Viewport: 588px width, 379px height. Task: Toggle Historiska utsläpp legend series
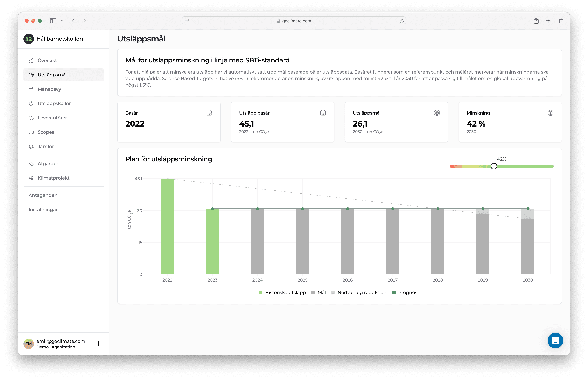point(282,292)
